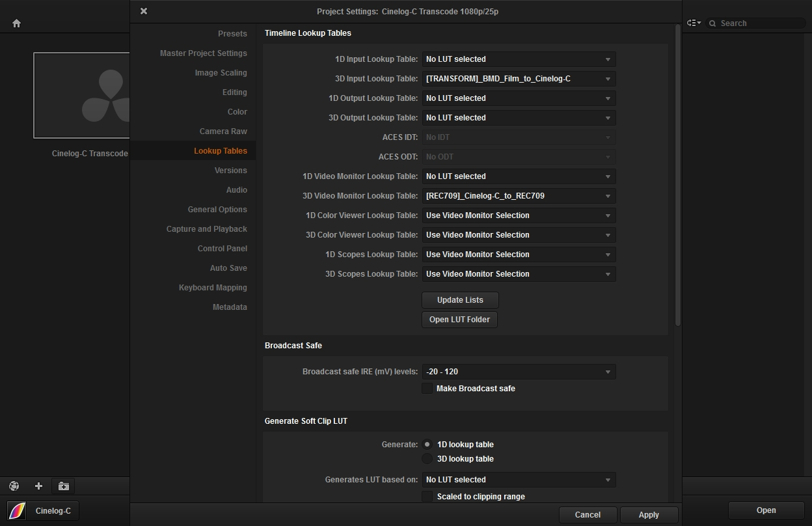Select the 3D lookup table radio button
812x526 pixels.
click(x=427, y=459)
